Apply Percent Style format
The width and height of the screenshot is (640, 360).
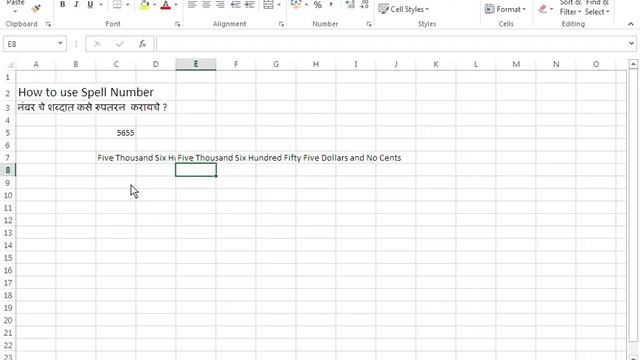(x=318, y=4)
